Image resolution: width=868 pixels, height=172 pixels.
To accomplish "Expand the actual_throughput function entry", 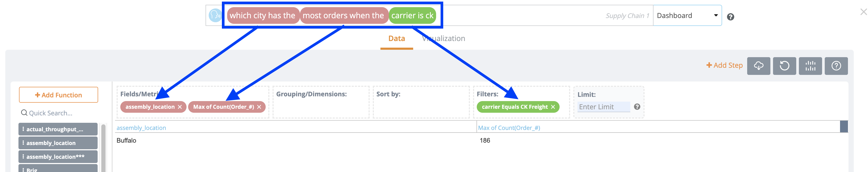I will 23,129.
